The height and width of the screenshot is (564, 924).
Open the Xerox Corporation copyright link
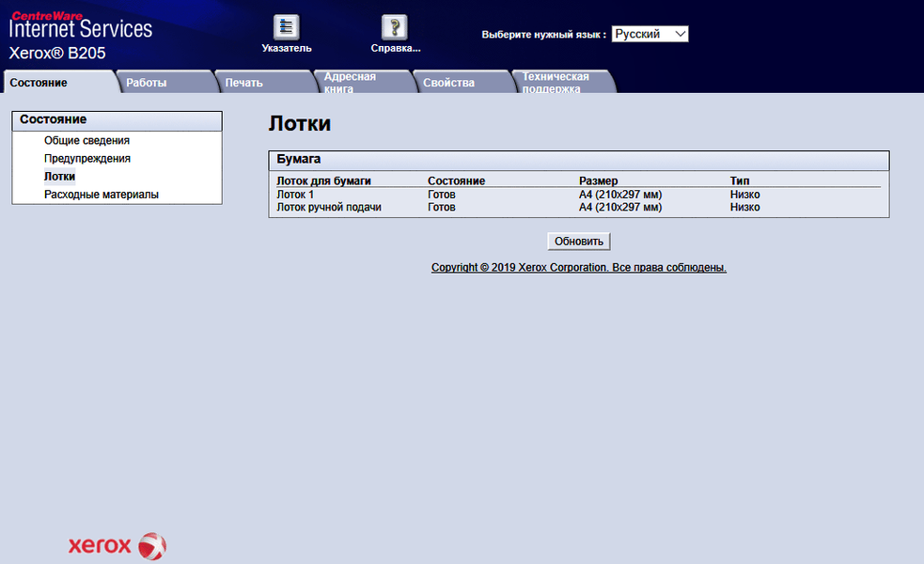(579, 268)
